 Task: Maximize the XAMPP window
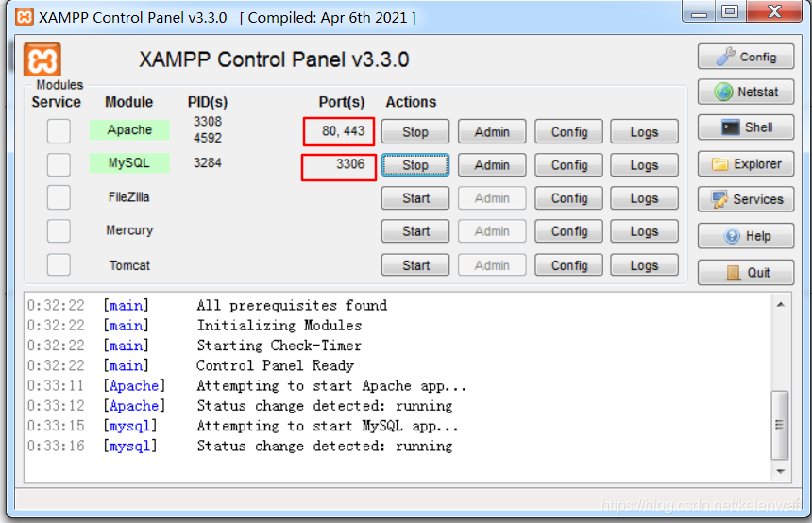[730, 11]
